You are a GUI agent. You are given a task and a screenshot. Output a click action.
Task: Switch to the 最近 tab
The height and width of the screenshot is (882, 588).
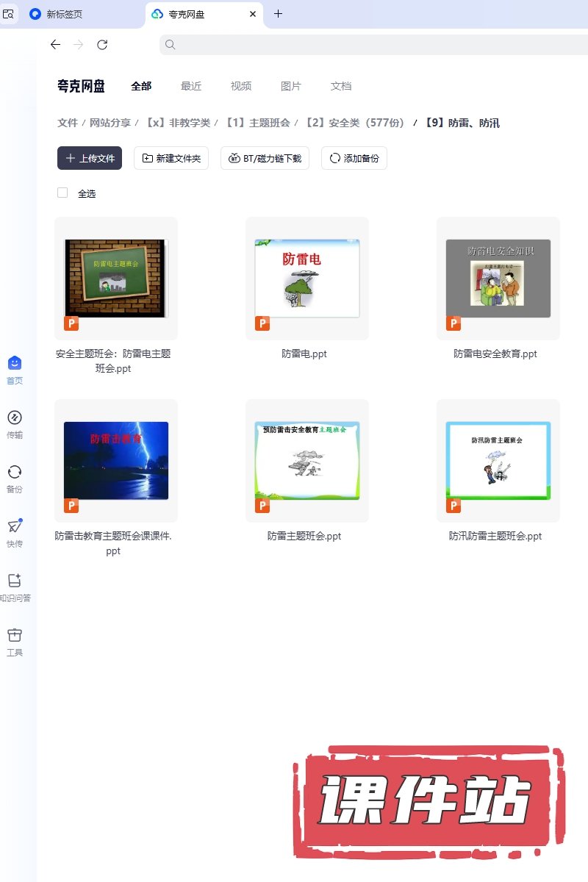coord(191,86)
